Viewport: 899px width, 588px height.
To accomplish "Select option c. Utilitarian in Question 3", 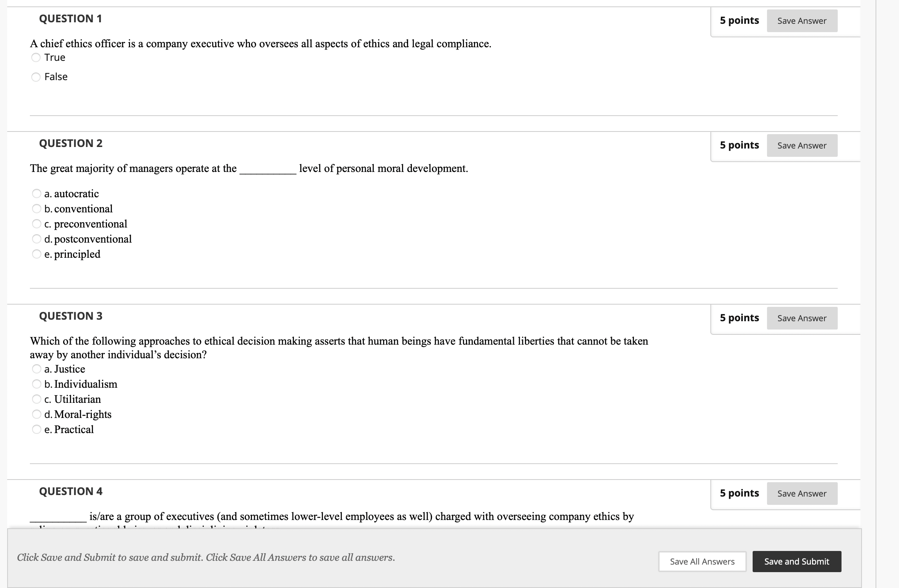I will (x=36, y=399).
